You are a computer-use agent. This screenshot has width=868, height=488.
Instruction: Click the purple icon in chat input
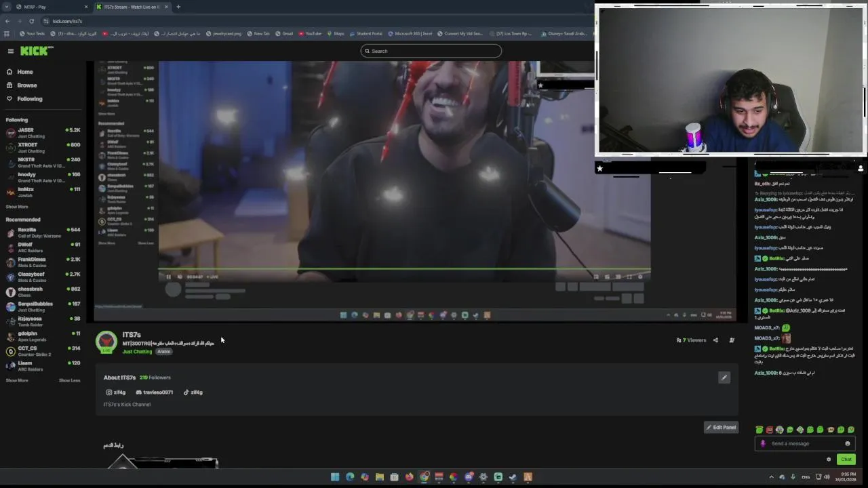coord(763,443)
